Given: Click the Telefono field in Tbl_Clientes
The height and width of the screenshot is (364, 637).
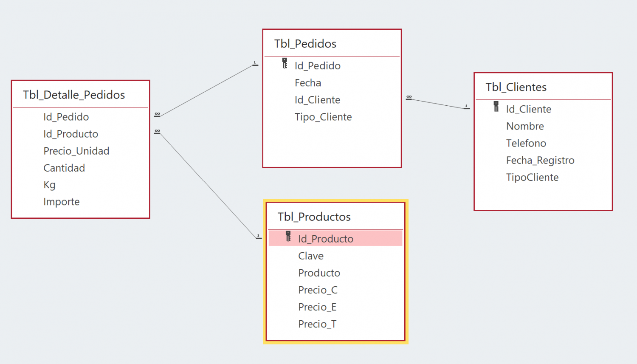Looking at the screenshot, I should 526,144.
